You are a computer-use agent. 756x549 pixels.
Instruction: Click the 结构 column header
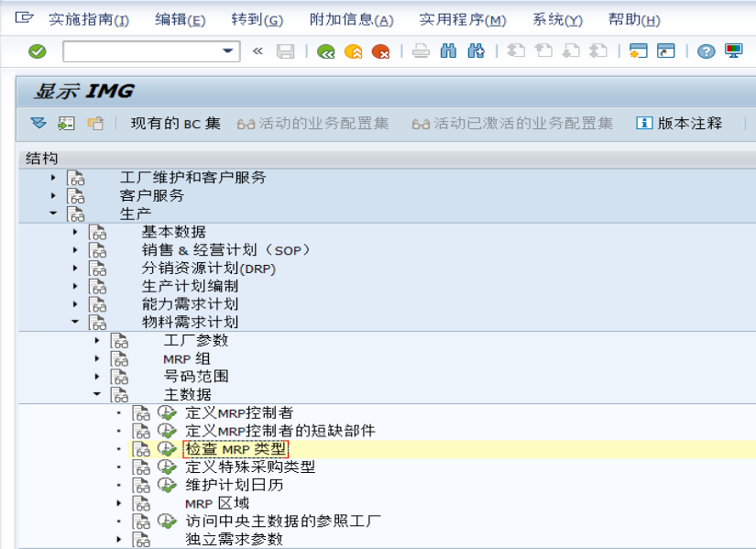coord(41,159)
